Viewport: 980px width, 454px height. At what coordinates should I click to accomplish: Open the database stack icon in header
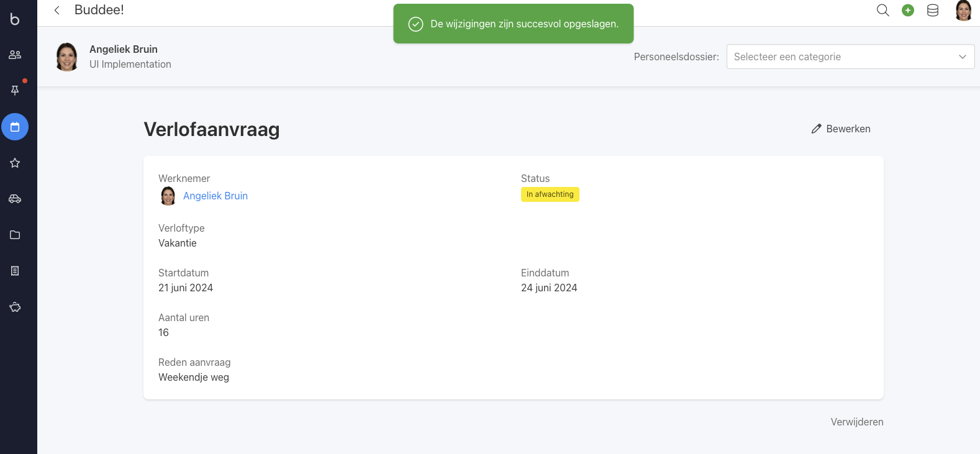pyautogui.click(x=933, y=10)
